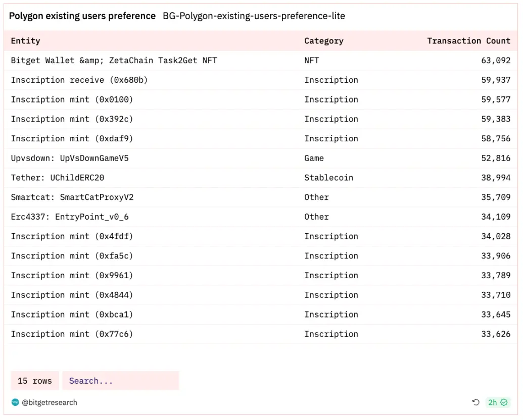Click the Tether: UChildERC20 entity cell
523x420 pixels.
(58, 178)
